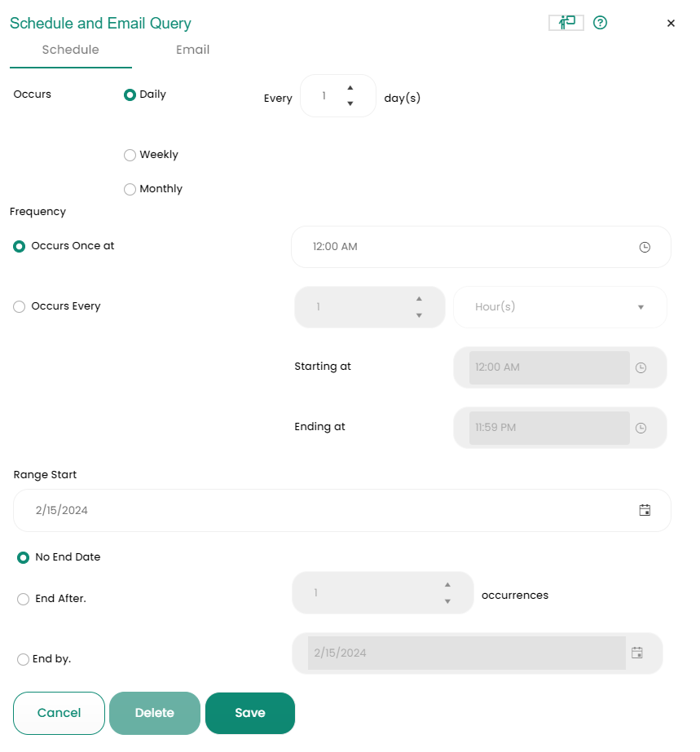Increase the Every day(s) value by one
The image size is (700, 752).
[x=350, y=88]
